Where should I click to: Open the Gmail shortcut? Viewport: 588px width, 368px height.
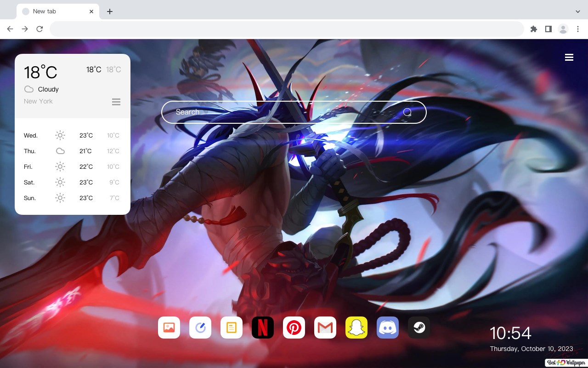click(325, 328)
